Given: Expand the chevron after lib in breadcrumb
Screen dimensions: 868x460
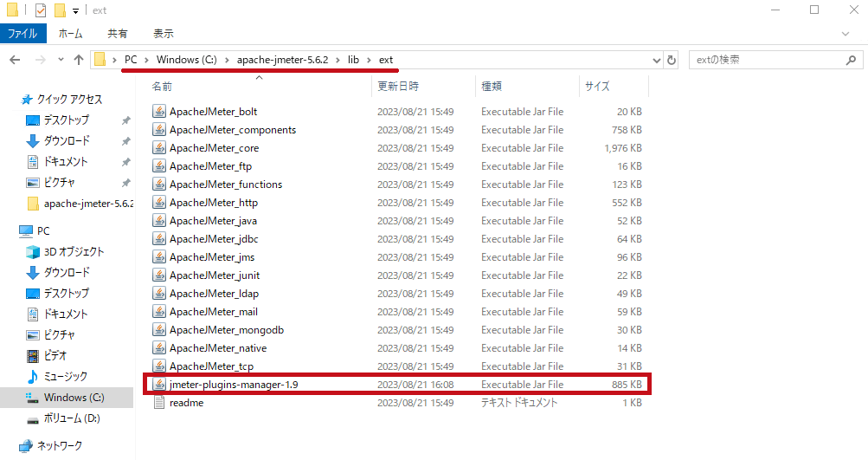Looking at the screenshot, I should 370,60.
